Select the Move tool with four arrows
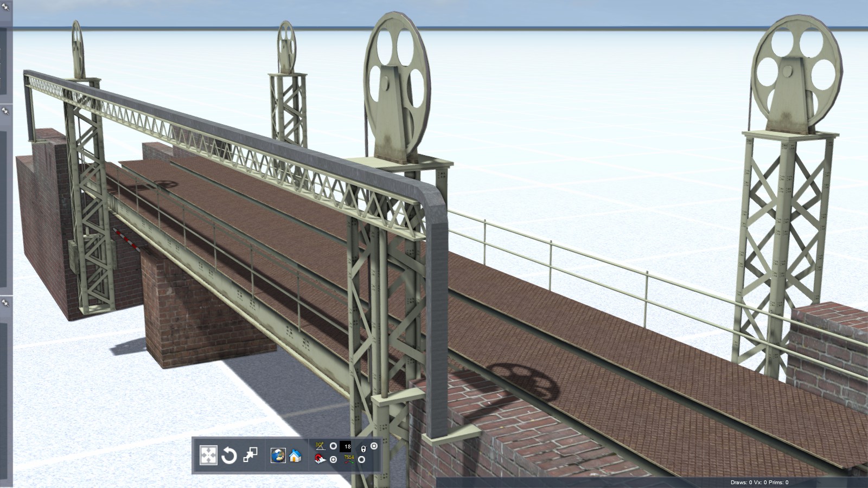Screen dimensions: 868x488 [208, 455]
